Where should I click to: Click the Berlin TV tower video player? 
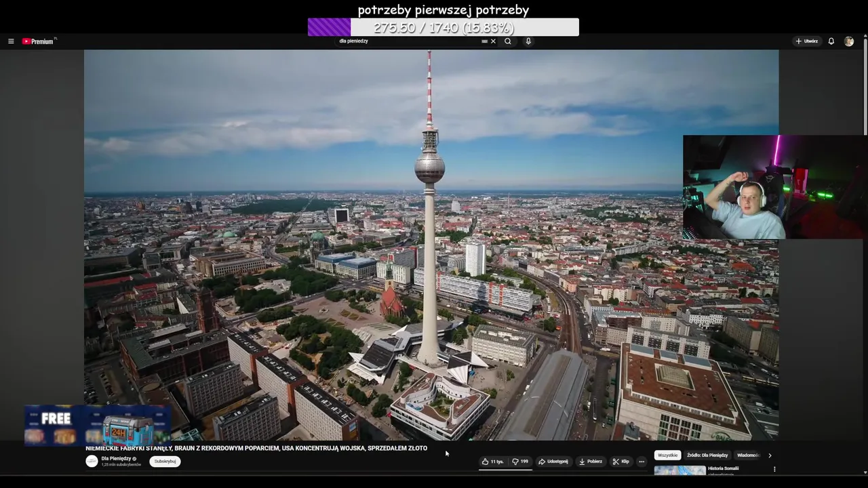coord(431,245)
